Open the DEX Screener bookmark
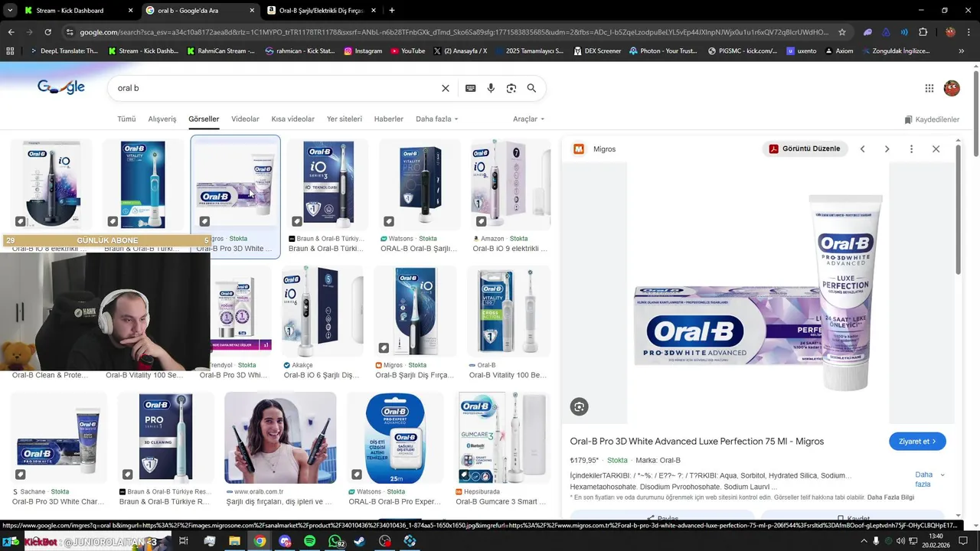This screenshot has width=980, height=551. 596,51
